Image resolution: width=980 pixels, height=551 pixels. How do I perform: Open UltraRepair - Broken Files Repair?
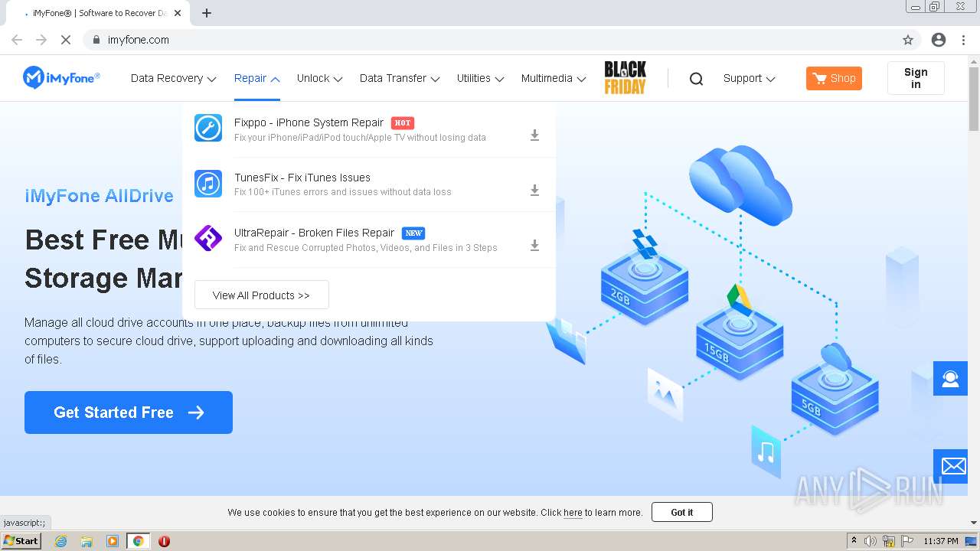click(314, 233)
